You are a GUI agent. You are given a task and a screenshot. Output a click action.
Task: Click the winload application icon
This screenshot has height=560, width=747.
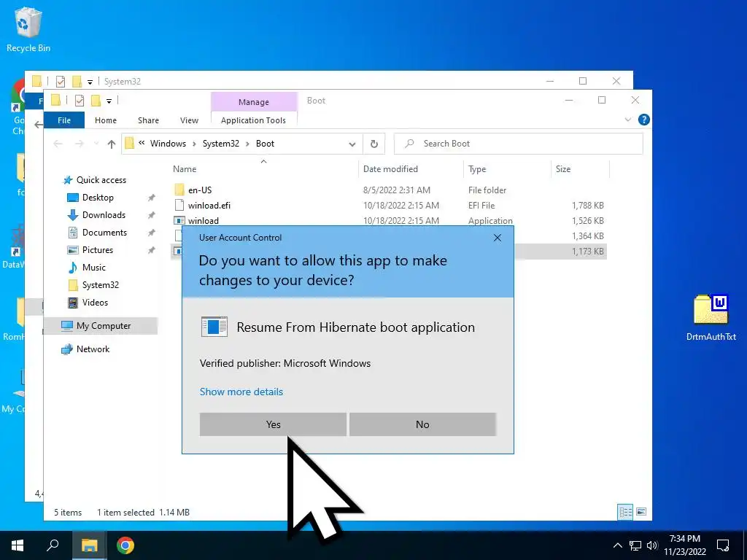tap(179, 220)
